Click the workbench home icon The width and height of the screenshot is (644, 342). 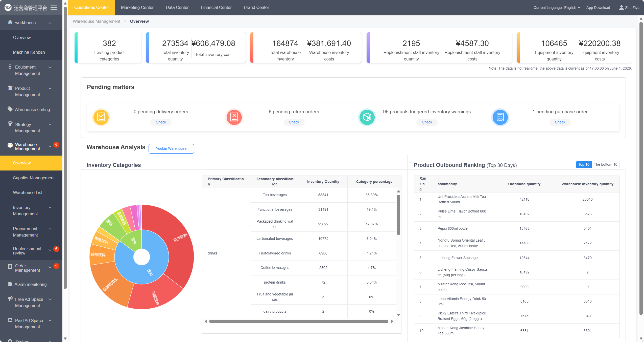10,22
